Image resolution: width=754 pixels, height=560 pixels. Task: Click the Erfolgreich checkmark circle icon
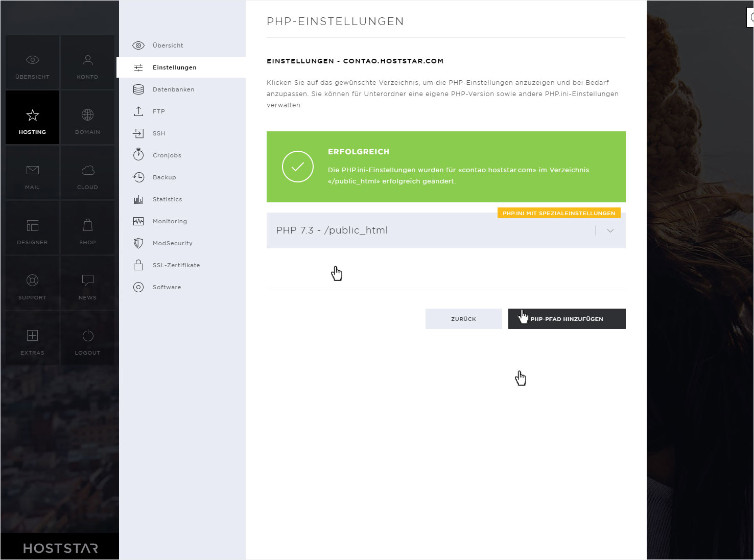[x=298, y=167]
